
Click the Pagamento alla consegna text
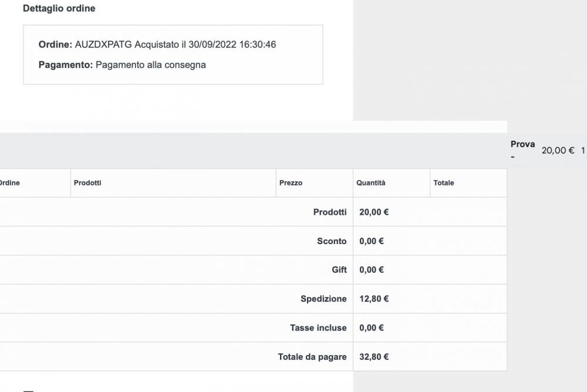click(150, 65)
